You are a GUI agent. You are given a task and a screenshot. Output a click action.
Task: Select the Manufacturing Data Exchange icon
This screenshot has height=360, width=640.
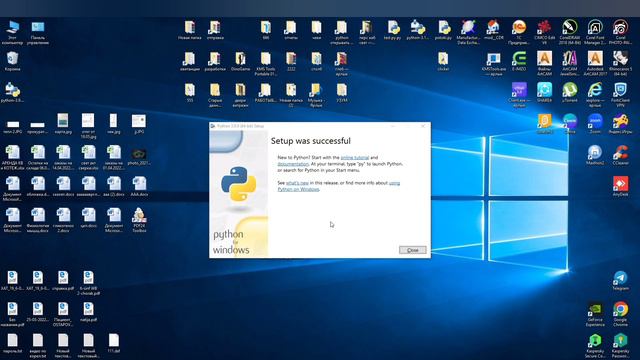click(468, 32)
